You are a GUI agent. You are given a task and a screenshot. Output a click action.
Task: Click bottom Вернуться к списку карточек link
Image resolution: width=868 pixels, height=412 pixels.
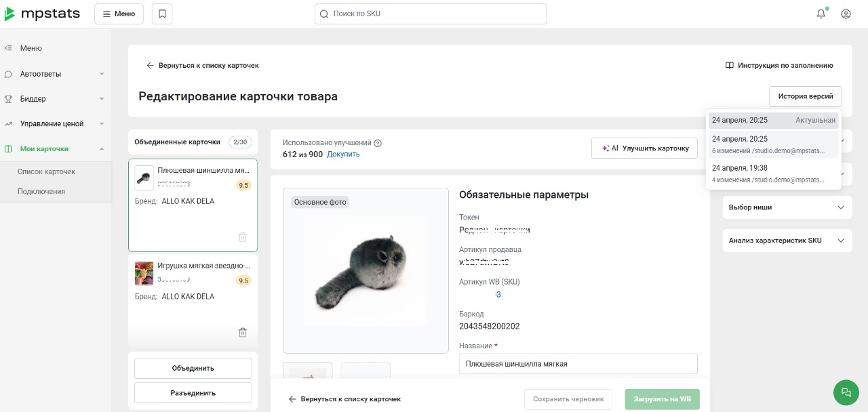point(344,399)
